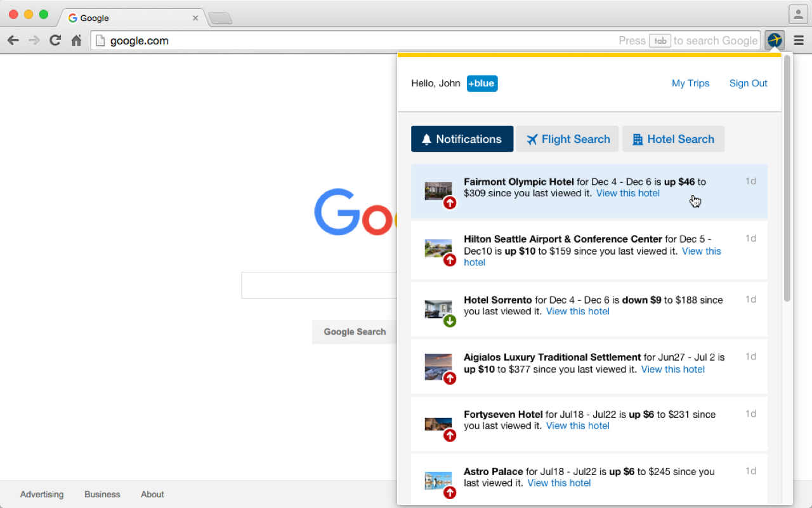Click the Google logo
This screenshot has width=812, height=508.
click(355, 212)
